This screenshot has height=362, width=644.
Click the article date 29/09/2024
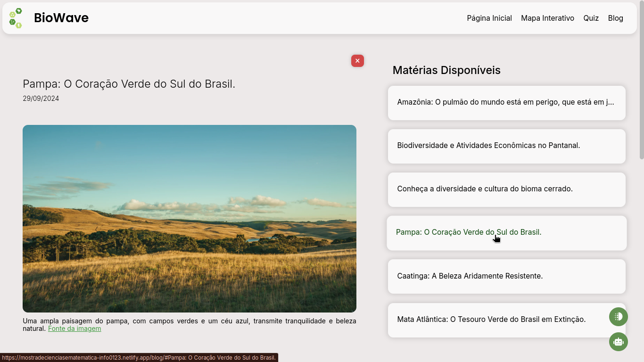[x=41, y=99]
